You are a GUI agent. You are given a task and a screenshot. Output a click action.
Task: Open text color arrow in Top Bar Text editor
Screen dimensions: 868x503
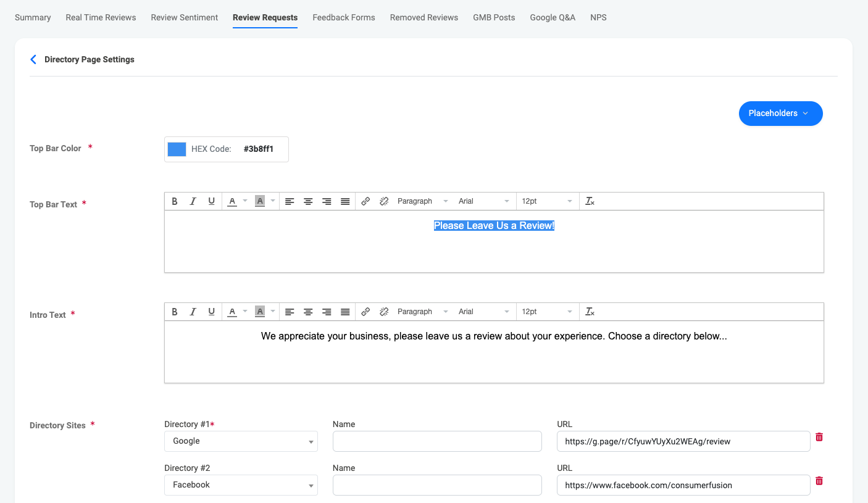(244, 201)
